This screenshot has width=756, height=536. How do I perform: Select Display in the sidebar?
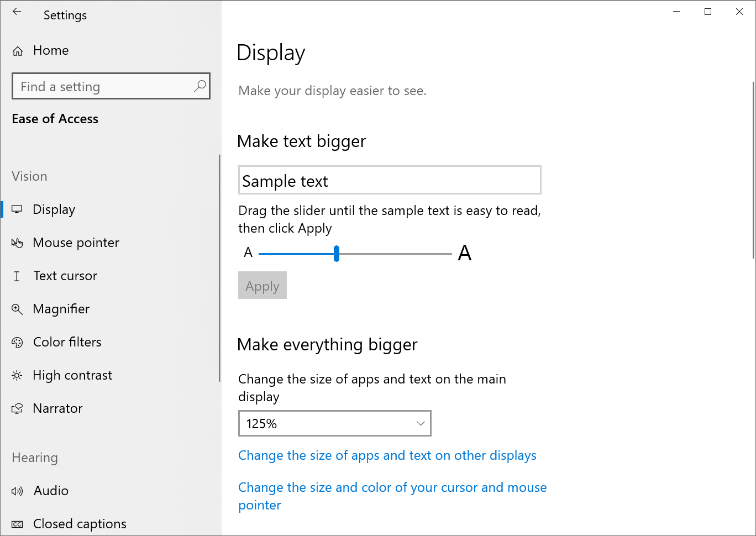click(x=54, y=210)
